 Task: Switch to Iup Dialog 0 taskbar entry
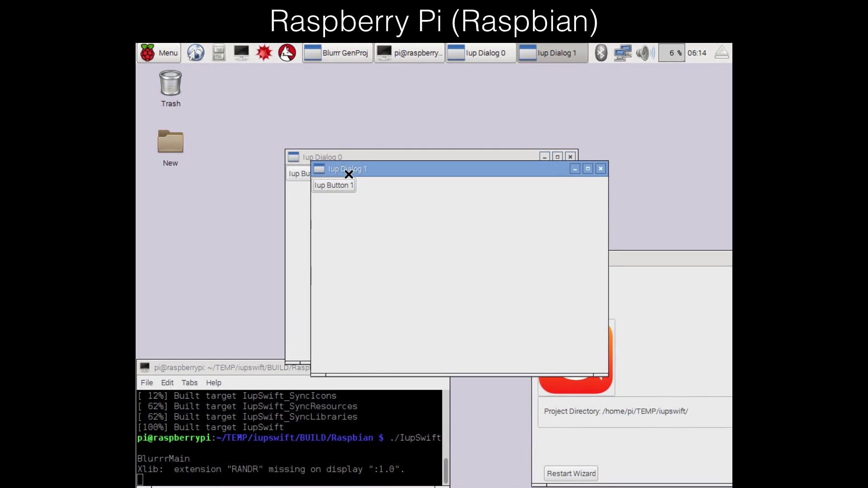[481, 53]
